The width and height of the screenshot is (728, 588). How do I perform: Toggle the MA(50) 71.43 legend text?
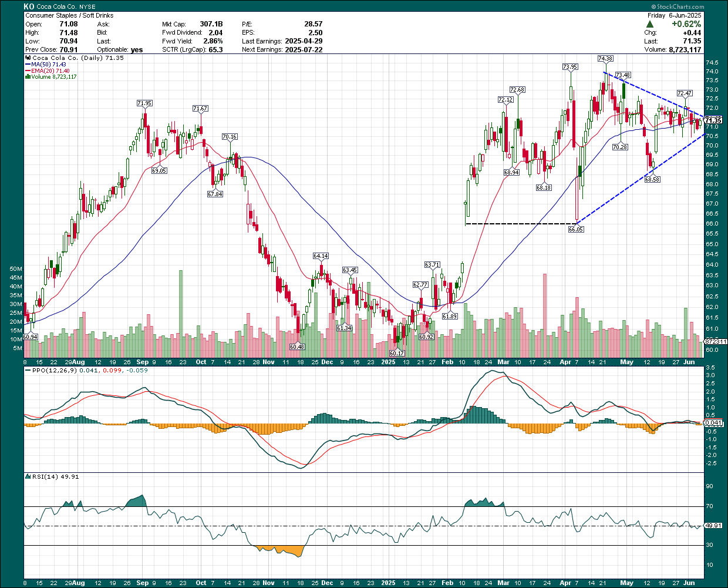point(50,65)
